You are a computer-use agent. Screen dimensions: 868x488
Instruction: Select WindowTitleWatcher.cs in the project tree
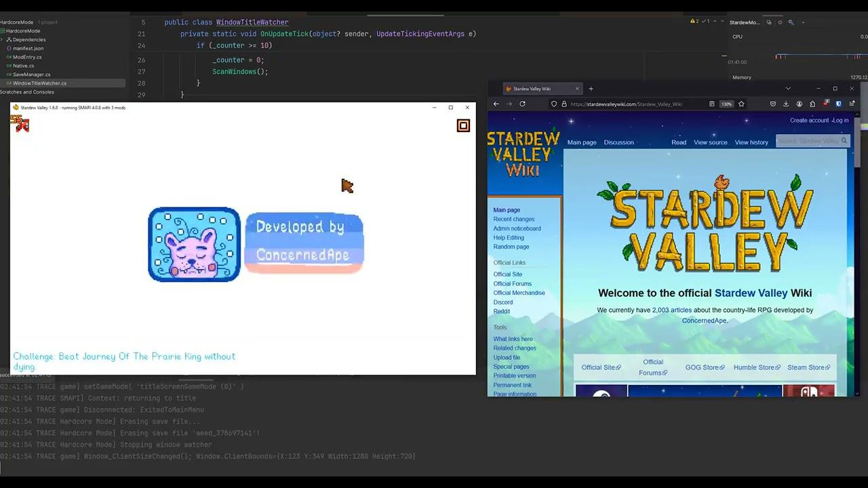[x=39, y=83]
